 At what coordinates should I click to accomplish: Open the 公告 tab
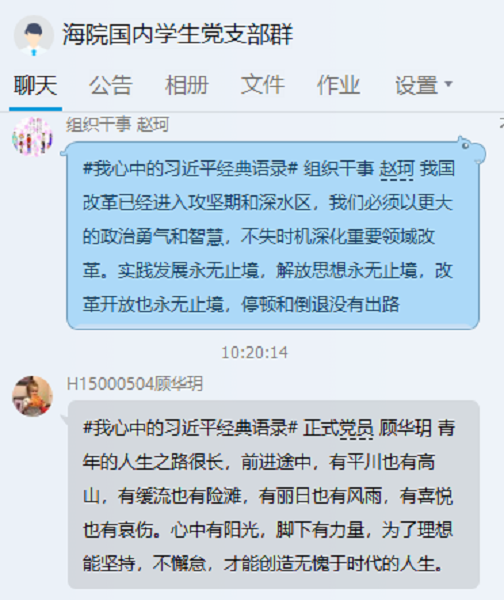point(111,85)
